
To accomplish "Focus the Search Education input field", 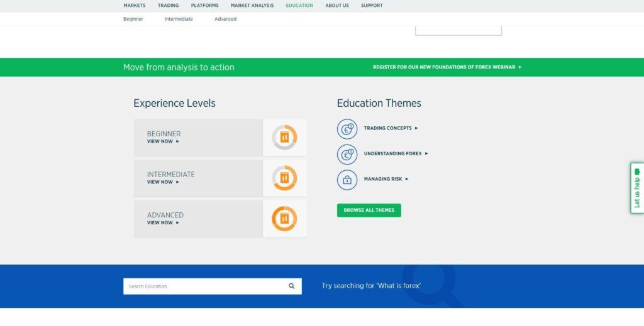I will (203, 286).
